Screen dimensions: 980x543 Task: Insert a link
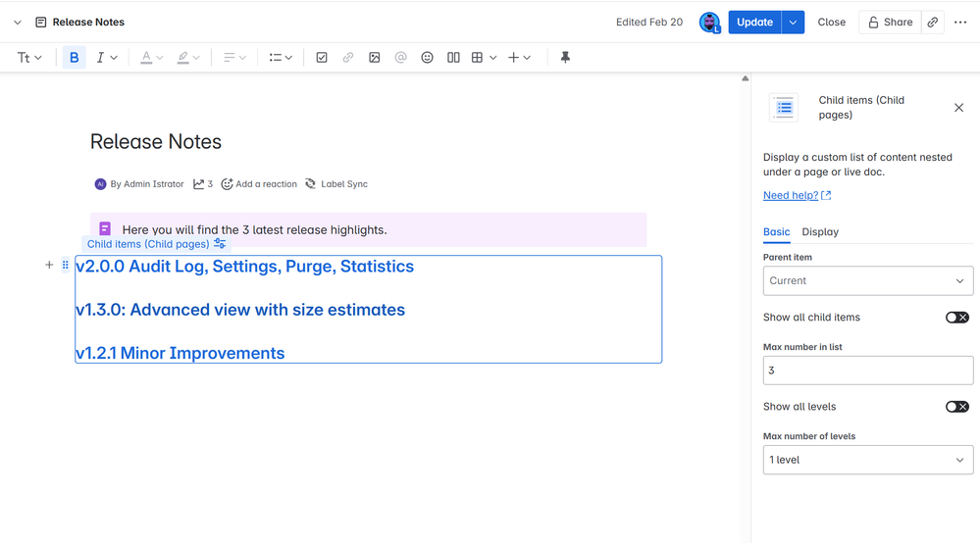[348, 58]
